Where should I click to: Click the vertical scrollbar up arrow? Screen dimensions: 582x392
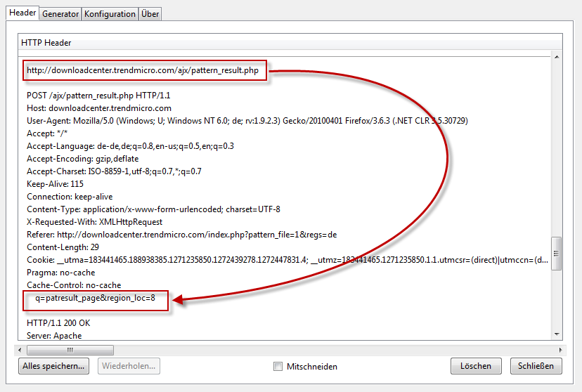click(x=557, y=57)
